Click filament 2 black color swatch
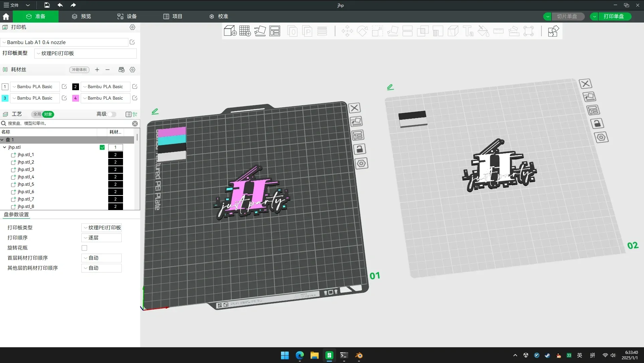The width and height of the screenshot is (644, 363). [x=75, y=87]
